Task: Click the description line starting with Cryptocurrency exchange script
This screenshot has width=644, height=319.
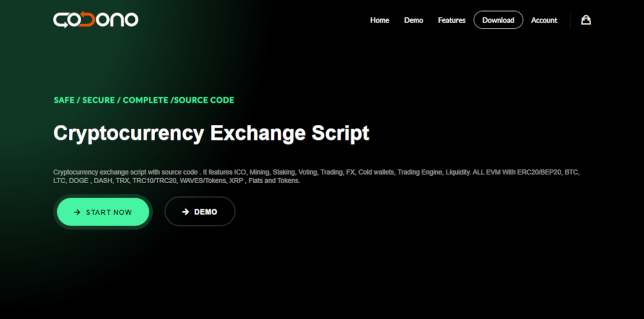Action: (x=316, y=172)
